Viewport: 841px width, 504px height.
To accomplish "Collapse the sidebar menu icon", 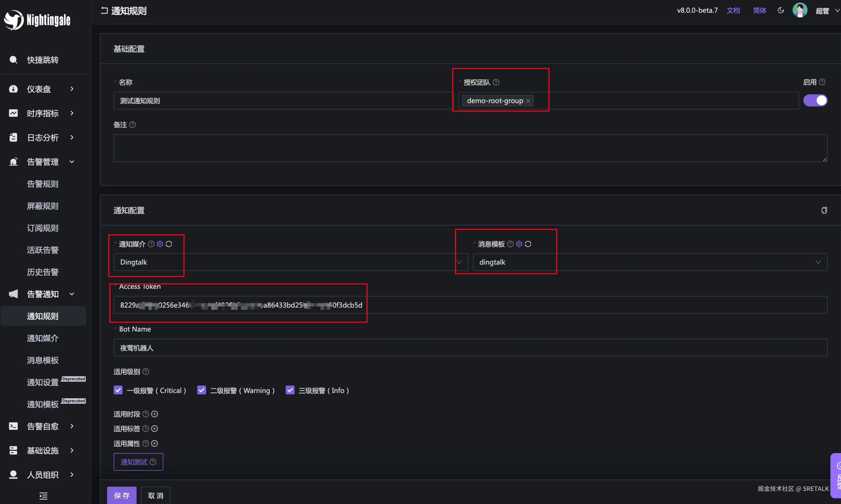I will click(43, 496).
